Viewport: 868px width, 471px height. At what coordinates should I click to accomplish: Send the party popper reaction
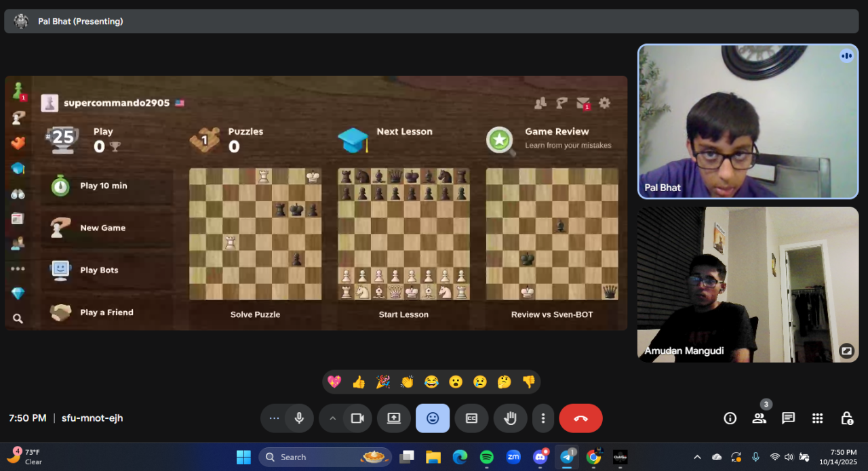(383, 382)
